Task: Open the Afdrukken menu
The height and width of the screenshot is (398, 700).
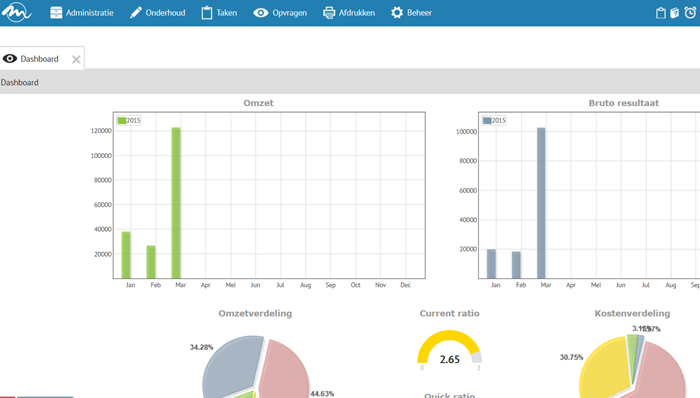Action: pyautogui.click(x=349, y=12)
